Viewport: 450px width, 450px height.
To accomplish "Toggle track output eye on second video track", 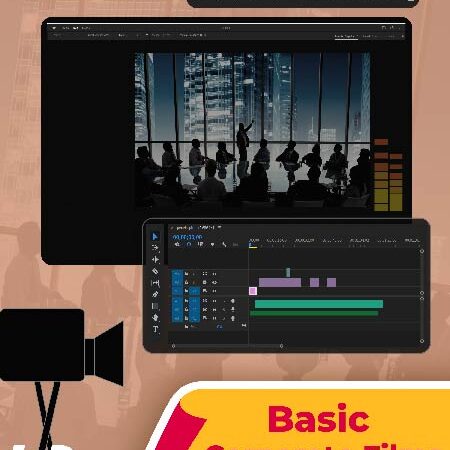I will coord(214,282).
